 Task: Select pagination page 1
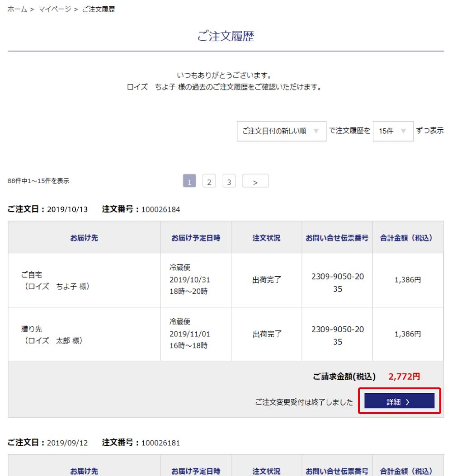click(x=189, y=181)
